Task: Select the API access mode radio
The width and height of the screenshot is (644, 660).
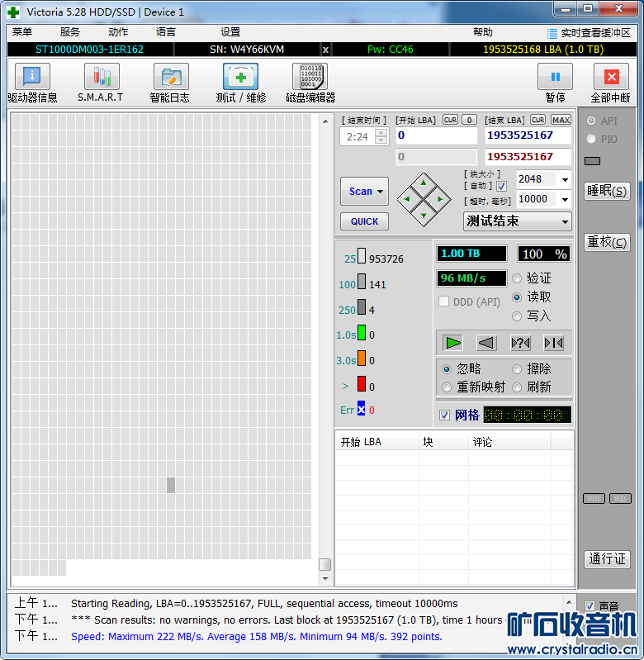Action: (591, 121)
